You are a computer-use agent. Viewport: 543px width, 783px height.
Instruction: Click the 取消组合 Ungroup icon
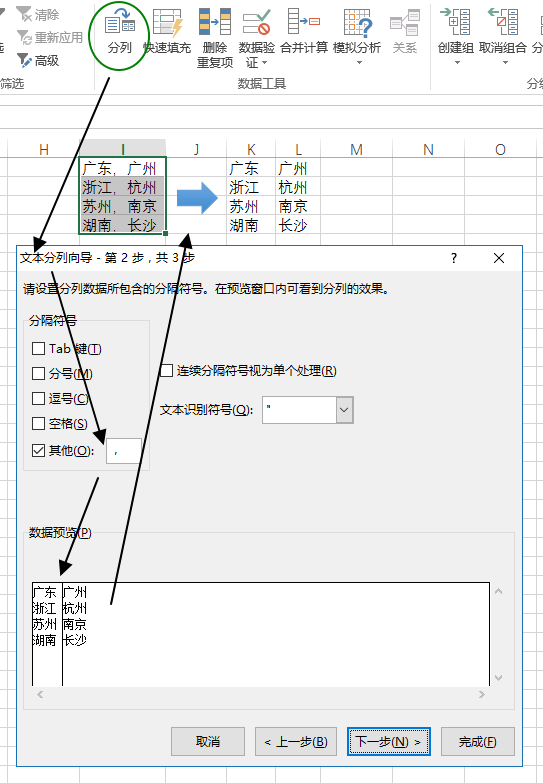[503, 21]
